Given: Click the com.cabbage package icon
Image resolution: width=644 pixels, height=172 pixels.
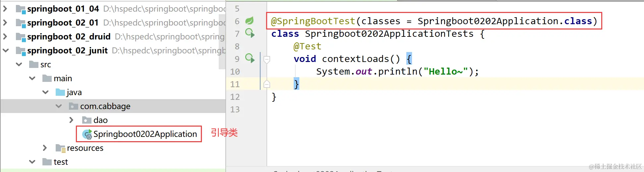Looking at the screenshot, I should [x=74, y=106].
